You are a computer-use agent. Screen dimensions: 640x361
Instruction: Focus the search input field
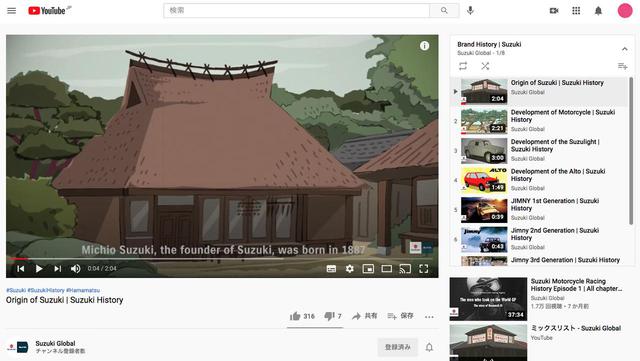pyautogui.click(x=297, y=11)
